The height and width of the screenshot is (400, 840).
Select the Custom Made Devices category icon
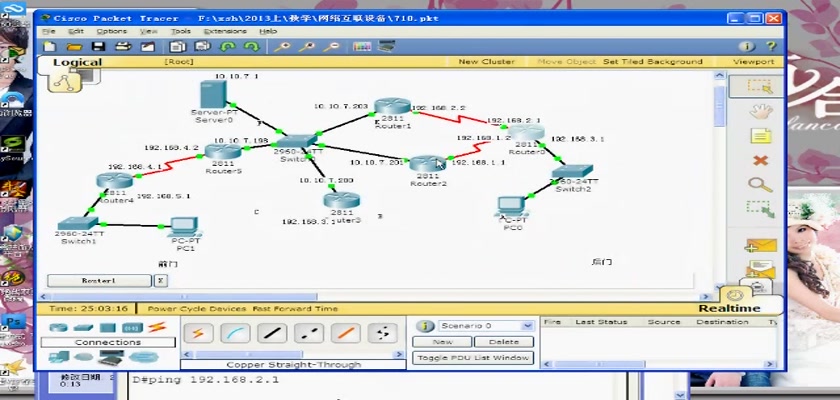pyautogui.click(x=111, y=357)
